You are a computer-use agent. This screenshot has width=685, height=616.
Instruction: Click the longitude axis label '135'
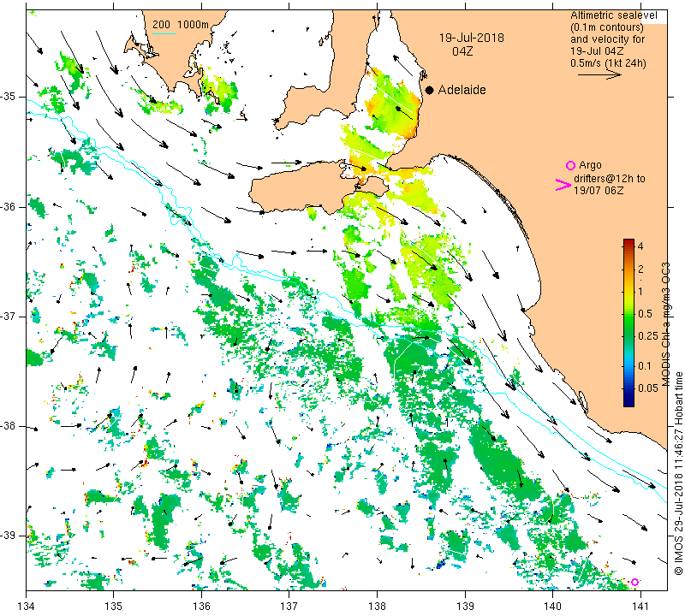coord(114,606)
